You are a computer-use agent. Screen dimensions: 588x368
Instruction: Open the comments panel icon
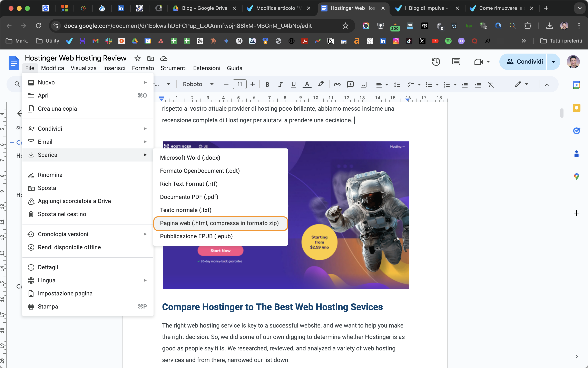(x=456, y=62)
